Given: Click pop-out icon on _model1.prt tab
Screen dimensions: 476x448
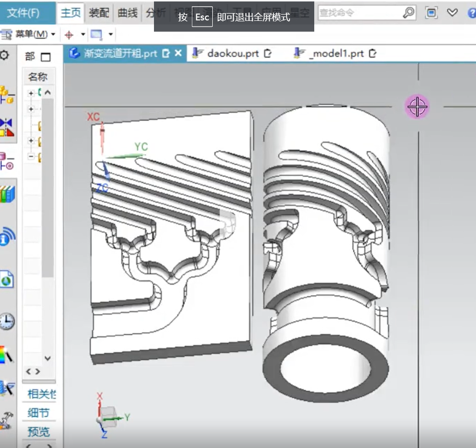Looking at the screenshot, I should 373,53.
